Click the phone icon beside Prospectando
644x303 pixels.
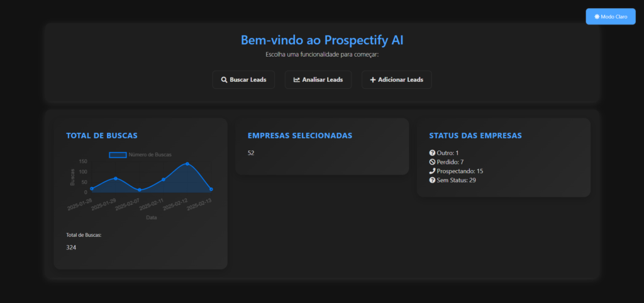coord(432,171)
